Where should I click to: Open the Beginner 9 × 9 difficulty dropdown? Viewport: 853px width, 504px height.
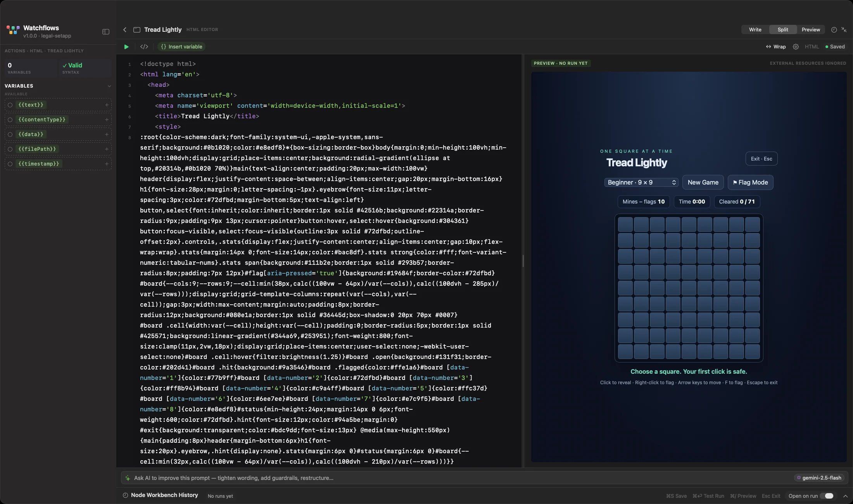click(x=641, y=182)
